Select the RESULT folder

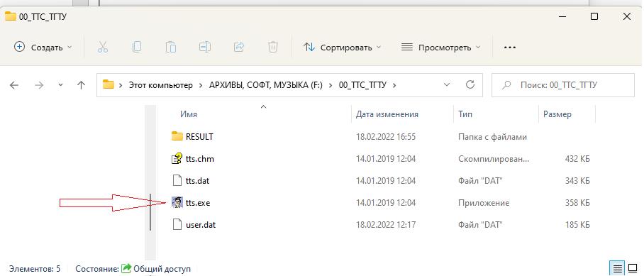(x=199, y=136)
